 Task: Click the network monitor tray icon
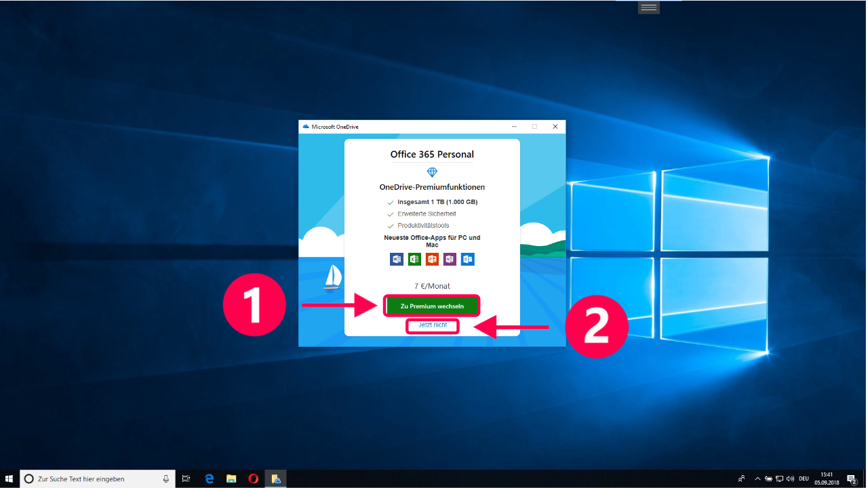779,479
